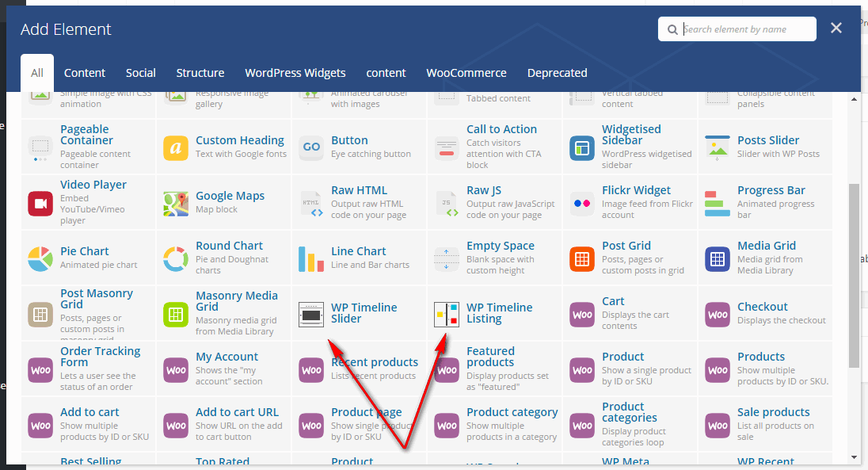The width and height of the screenshot is (868, 470).
Task: Click the Flickr Widget dots icon
Action: coord(582,204)
